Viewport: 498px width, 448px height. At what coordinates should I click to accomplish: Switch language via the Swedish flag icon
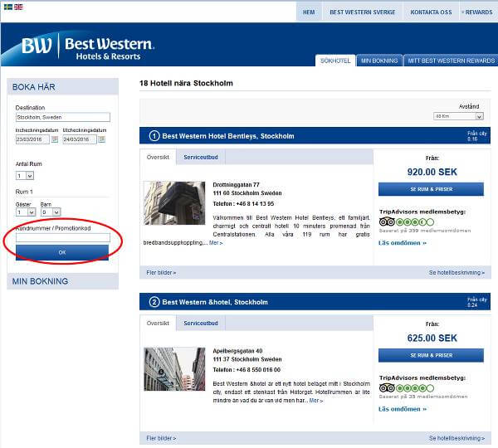[x=7, y=7]
